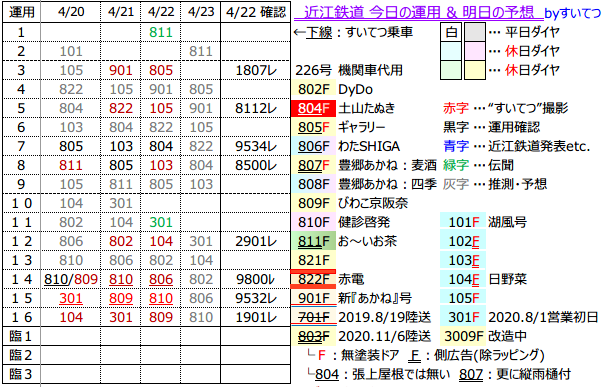Click the 2020.8/1営業初日 note
Image resolution: width=609 pixels, height=387 pixels.
[543, 317]
